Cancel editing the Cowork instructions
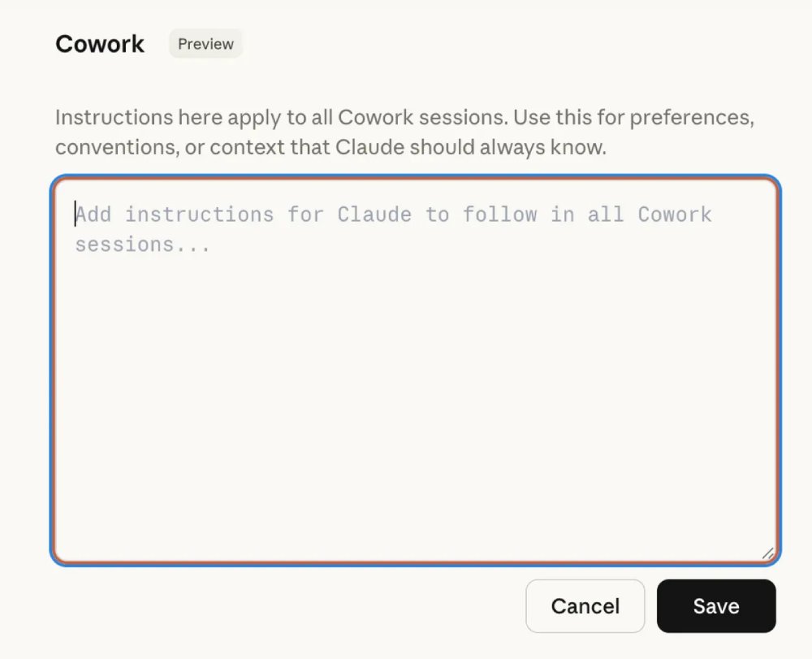The image size is (812, 659). [x=585, y=606]
